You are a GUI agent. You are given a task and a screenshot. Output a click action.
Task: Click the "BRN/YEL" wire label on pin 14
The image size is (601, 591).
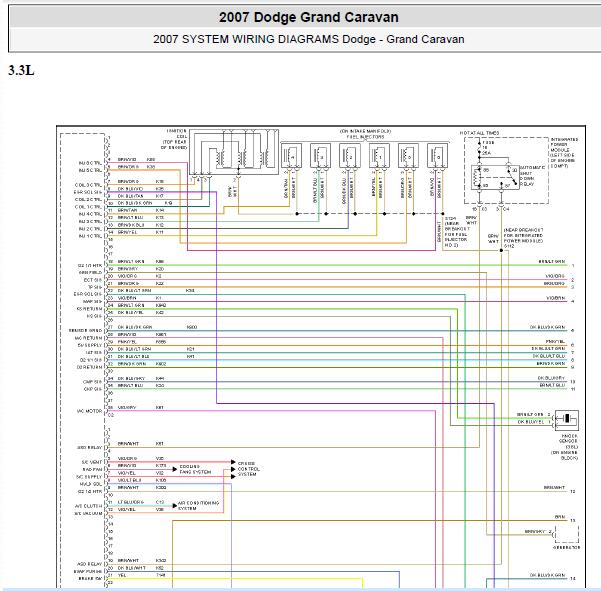click(x=127, y=232)
